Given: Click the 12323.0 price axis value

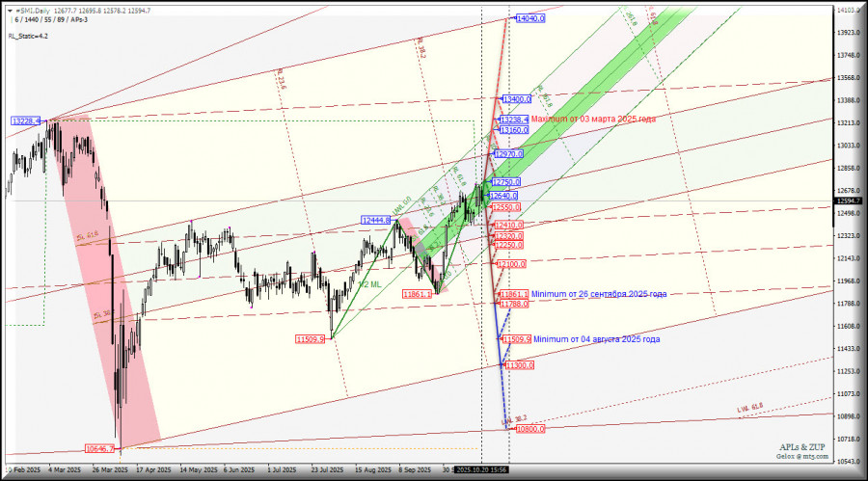Looking at the screenshot, I should [x=848, y=236].
